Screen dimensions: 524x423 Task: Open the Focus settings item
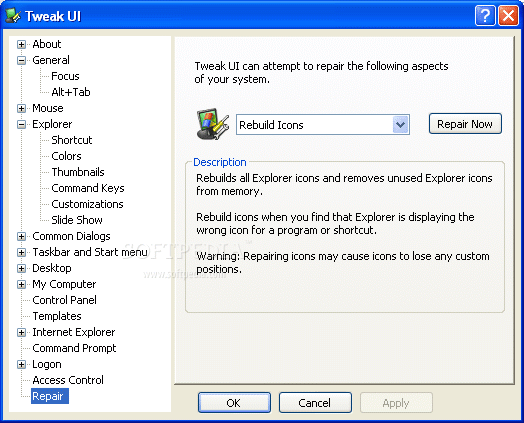pos(65,76)
